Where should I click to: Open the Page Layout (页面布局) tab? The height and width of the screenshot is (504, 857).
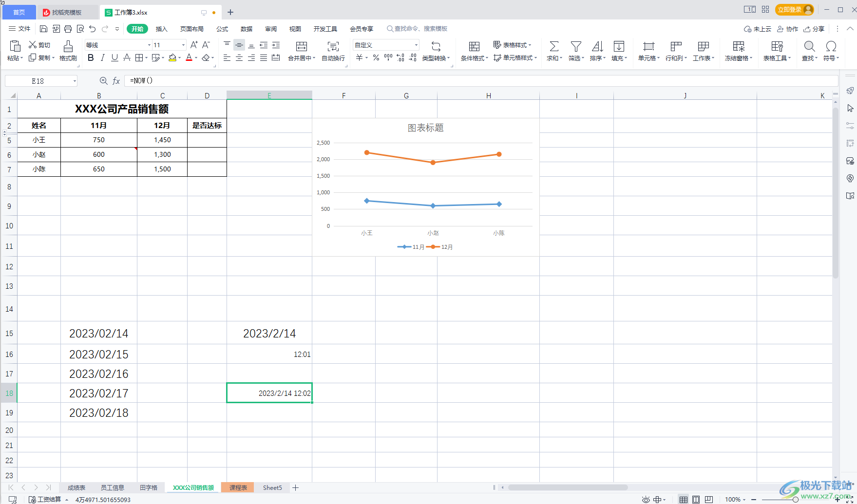(192, 29)
